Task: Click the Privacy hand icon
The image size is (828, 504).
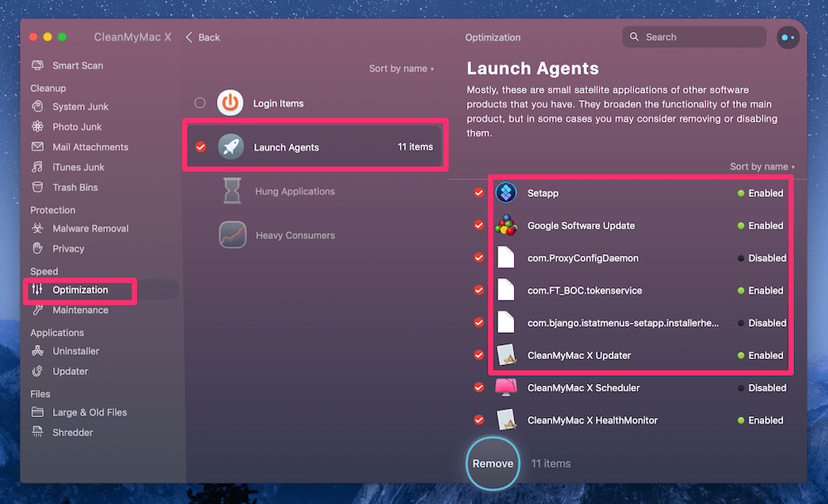Action: 37,248
